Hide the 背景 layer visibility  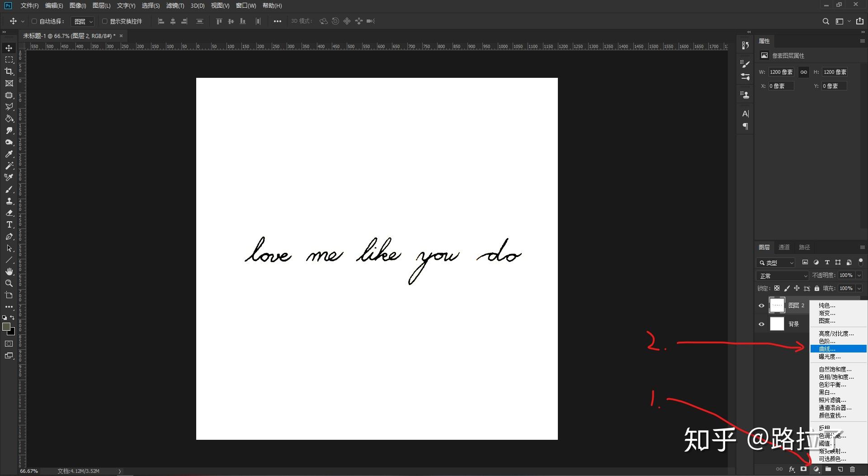(x=761, y=324)
